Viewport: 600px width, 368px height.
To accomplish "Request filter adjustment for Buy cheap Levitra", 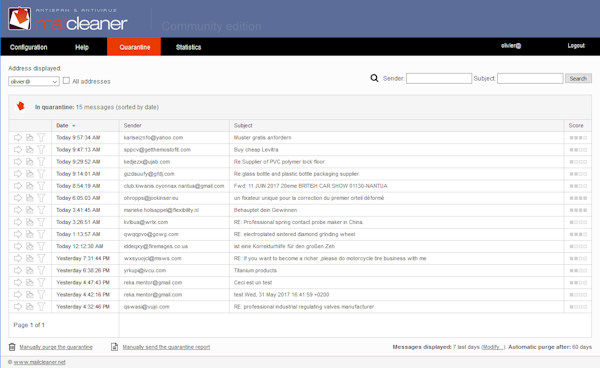I will (x=41, y=150).
